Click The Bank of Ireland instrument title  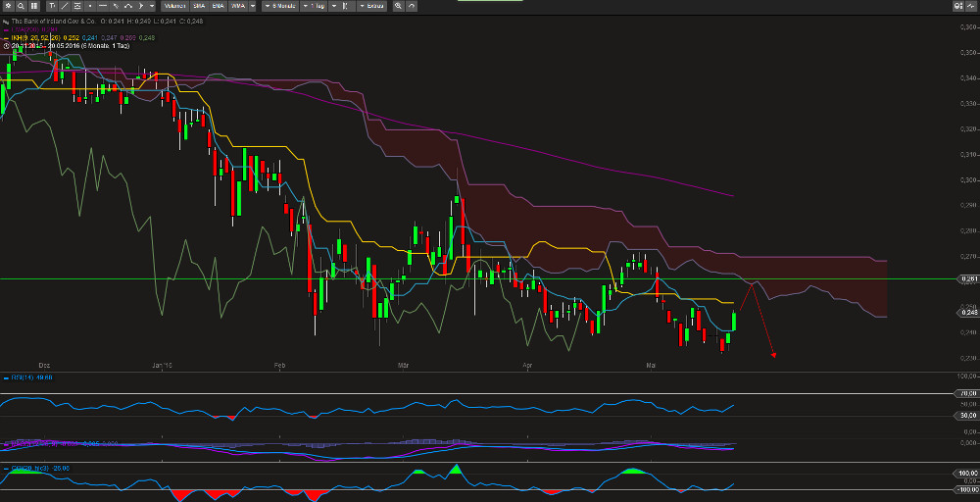click(x=53, y=22)
